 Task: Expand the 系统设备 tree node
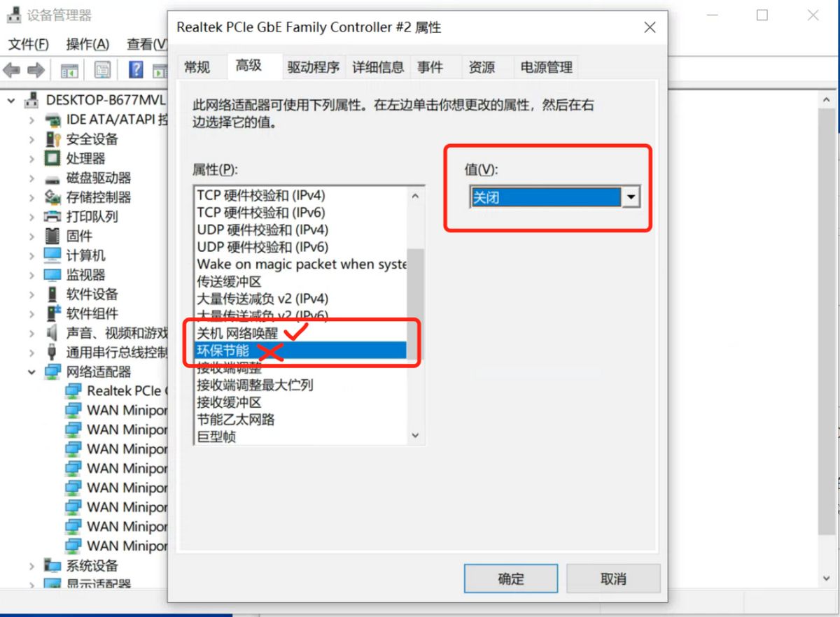(x=31, y=565)
